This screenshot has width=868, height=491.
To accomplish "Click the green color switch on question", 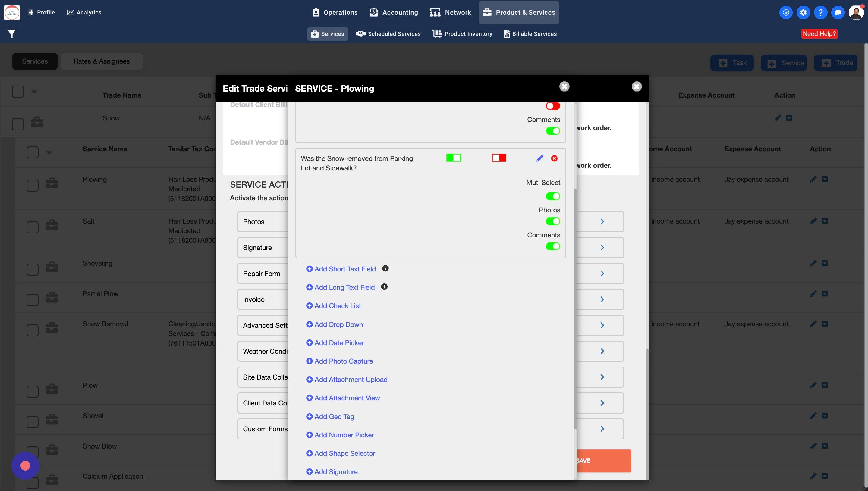I will click(453, 158).
